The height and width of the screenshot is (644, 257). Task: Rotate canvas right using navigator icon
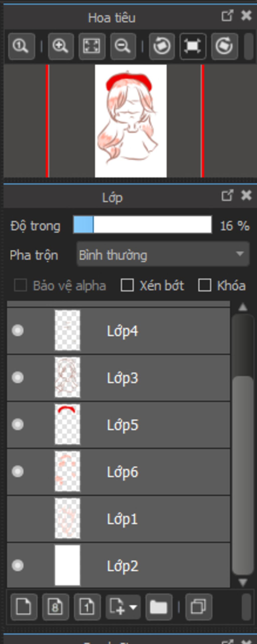tap(224, 46)
